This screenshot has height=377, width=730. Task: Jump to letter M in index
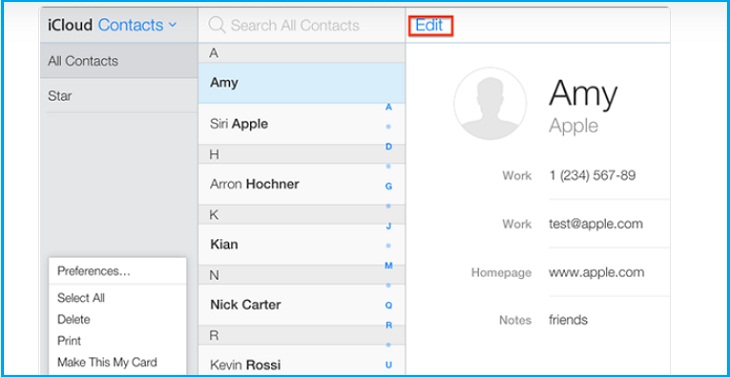coord(388,265)
